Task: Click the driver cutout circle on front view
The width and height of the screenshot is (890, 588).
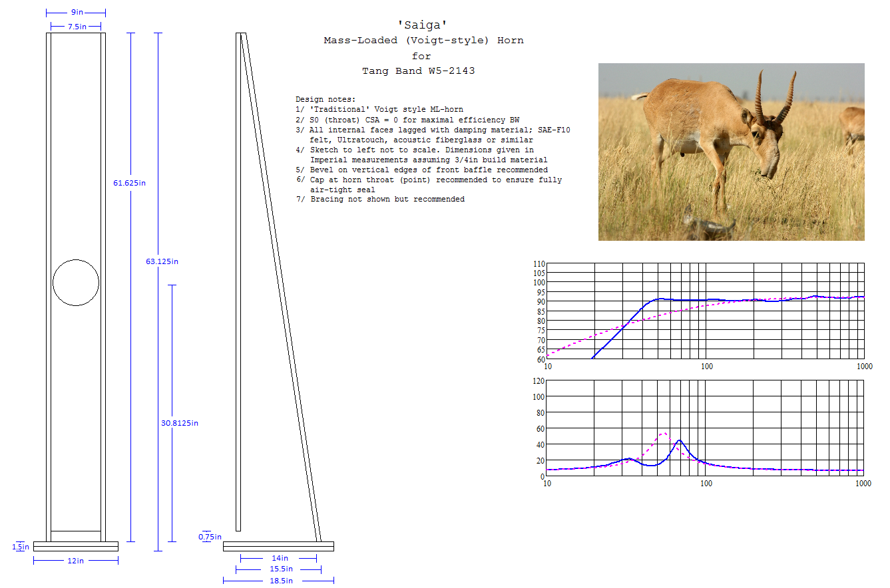Action: 76,282
